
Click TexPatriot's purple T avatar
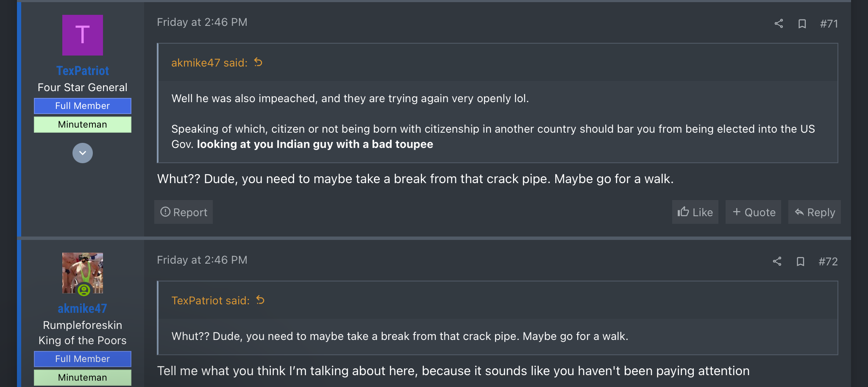click(83, 35)
